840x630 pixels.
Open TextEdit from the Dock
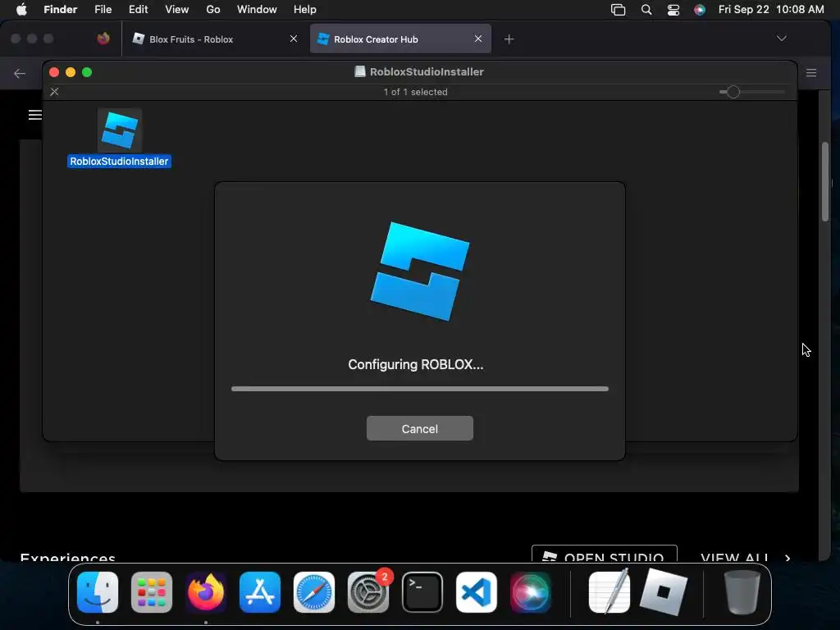[x=609, y=592]
